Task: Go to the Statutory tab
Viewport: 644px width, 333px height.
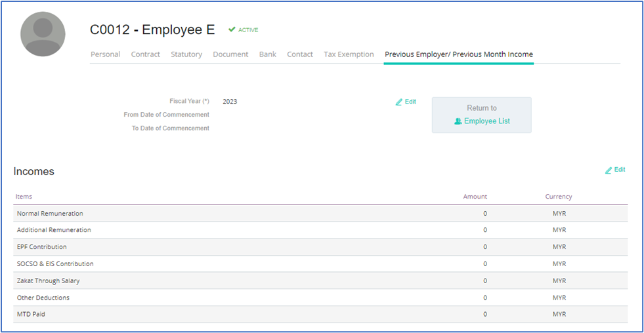Action: click(x=186, y=54)
